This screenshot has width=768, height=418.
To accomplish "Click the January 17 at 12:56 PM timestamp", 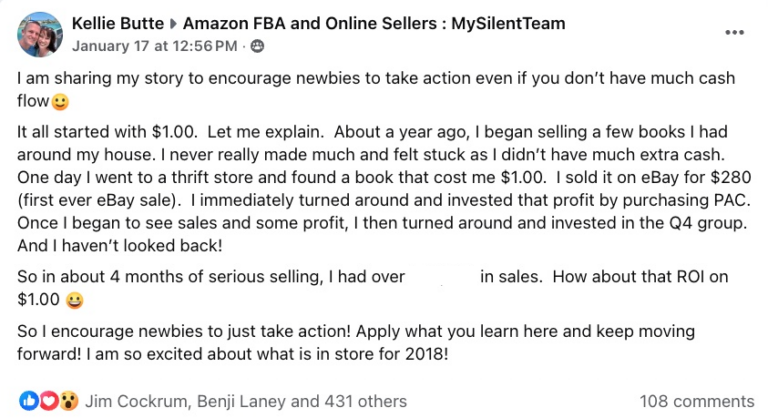I will (x=154, y=46).
